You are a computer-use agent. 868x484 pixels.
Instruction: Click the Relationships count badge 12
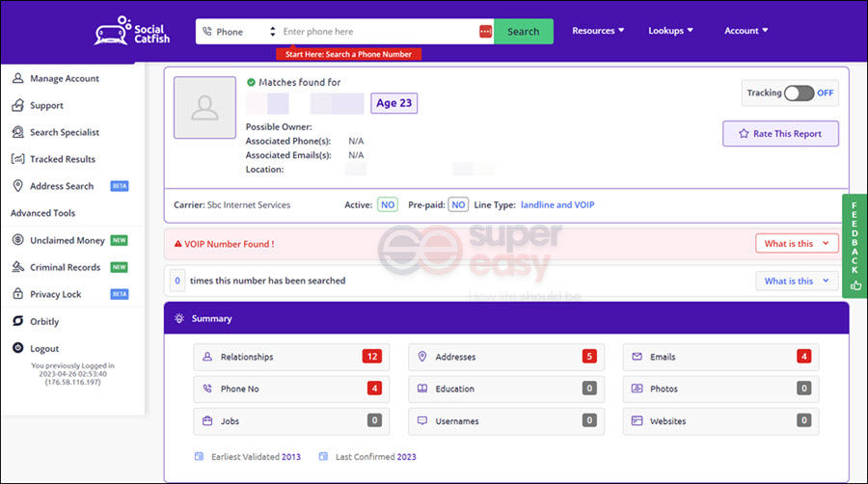tap(372, 357)
